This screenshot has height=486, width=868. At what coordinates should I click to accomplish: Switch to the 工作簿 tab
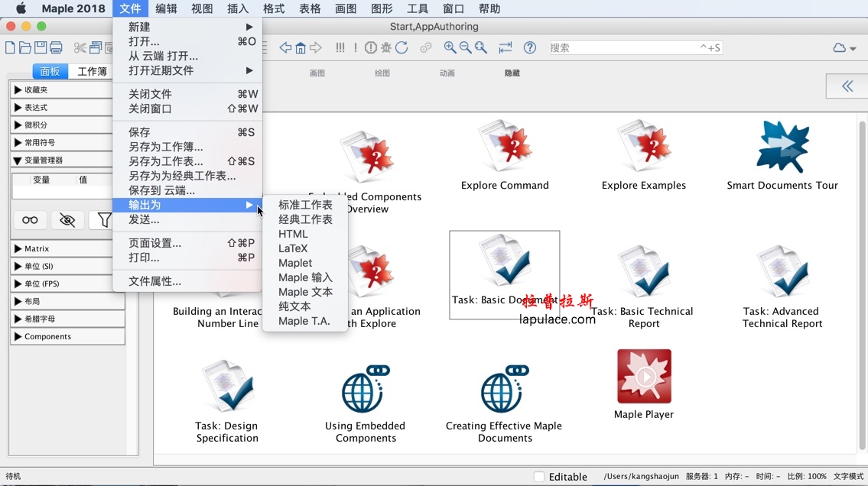pyautogui.click(x=92, y=70)
